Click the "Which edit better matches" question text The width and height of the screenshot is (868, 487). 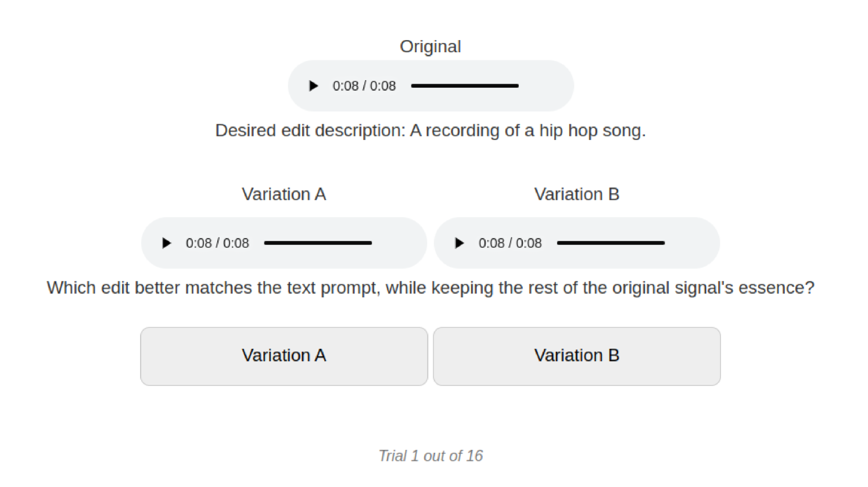[x=431, y=288]
